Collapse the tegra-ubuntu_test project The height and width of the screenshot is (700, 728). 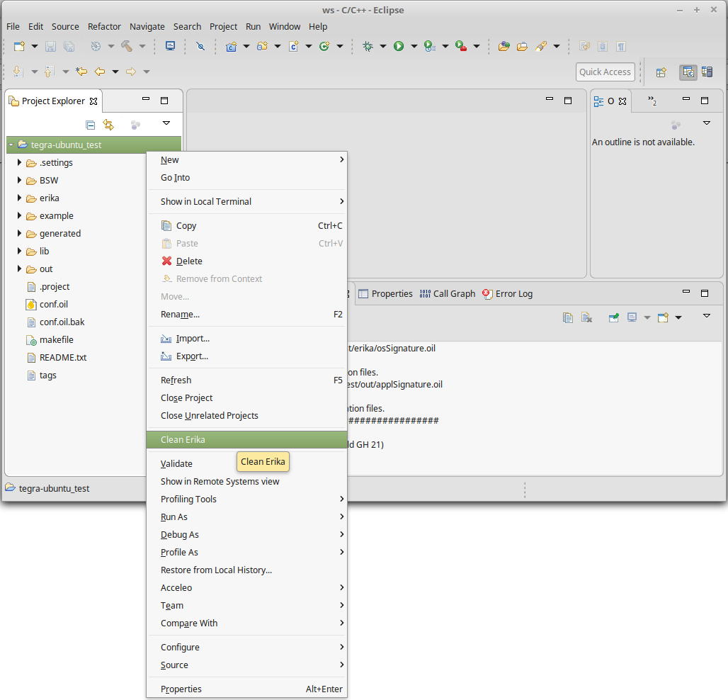point(11,145)
